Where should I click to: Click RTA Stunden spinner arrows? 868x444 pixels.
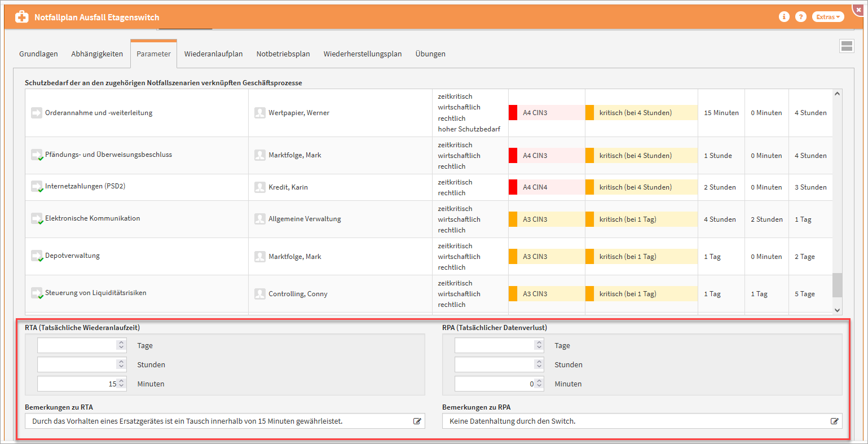[121, 364]
